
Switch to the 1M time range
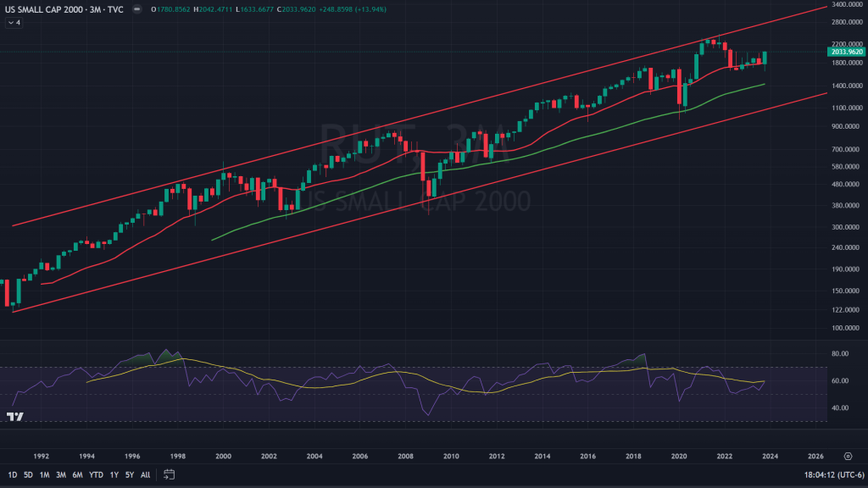coord(45,474)
